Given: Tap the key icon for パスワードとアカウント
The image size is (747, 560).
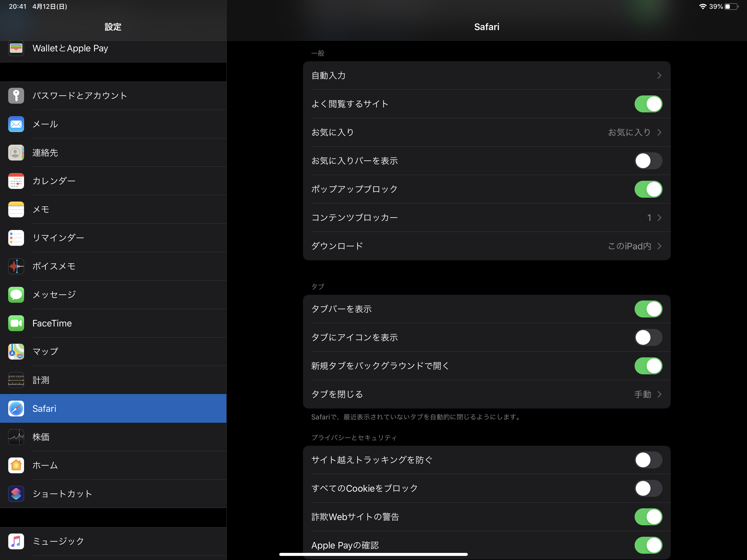Looking at the screenshot, I should tap(16, 96).
